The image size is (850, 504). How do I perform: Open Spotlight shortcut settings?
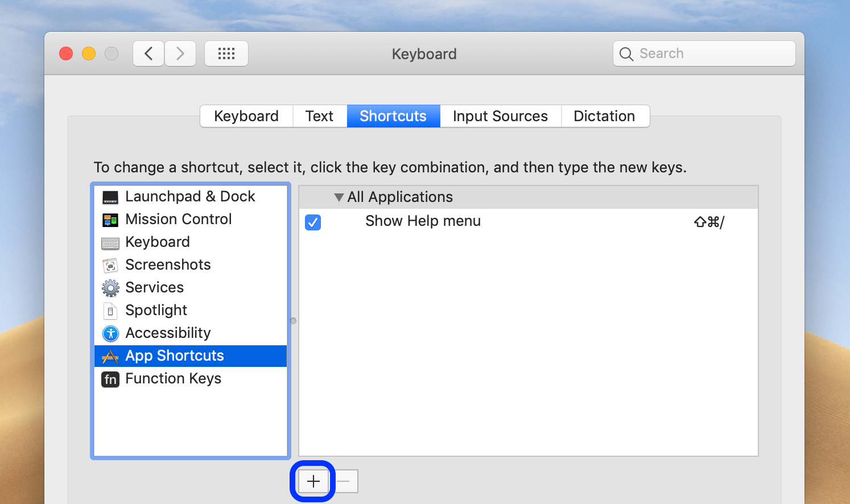click(x=156, y=310)
